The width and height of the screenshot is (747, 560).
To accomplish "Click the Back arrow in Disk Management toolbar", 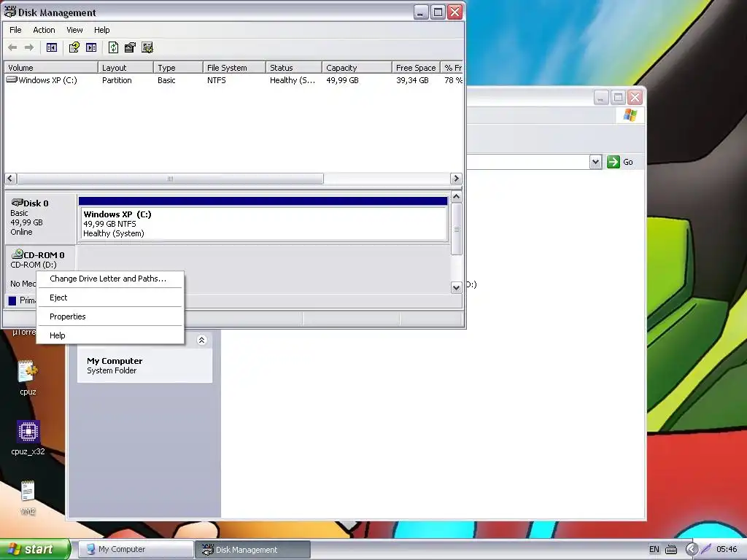I will point(13,47).
